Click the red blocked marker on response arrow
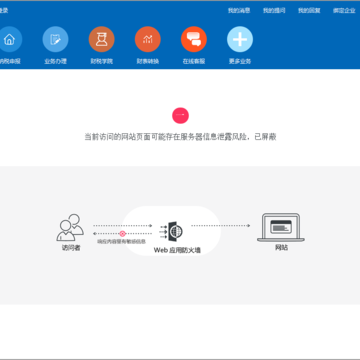This screenshot has height=360, width=360. coord(123,234)
